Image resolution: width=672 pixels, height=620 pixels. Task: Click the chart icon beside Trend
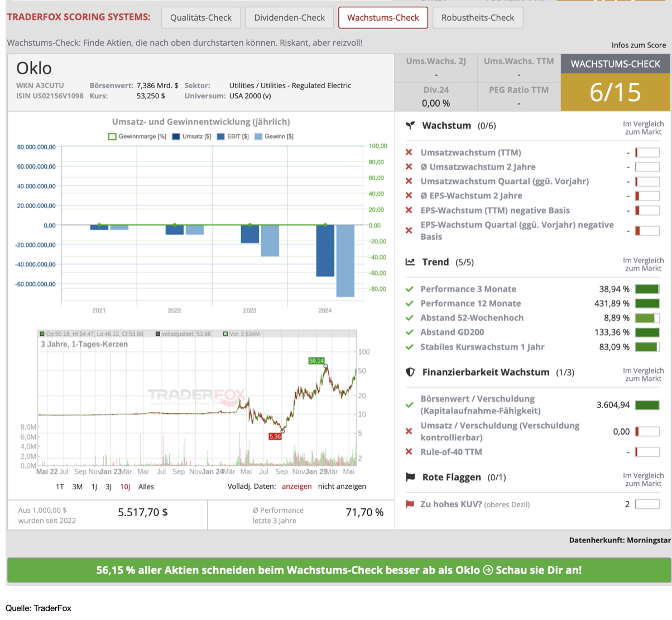(410, 262)
